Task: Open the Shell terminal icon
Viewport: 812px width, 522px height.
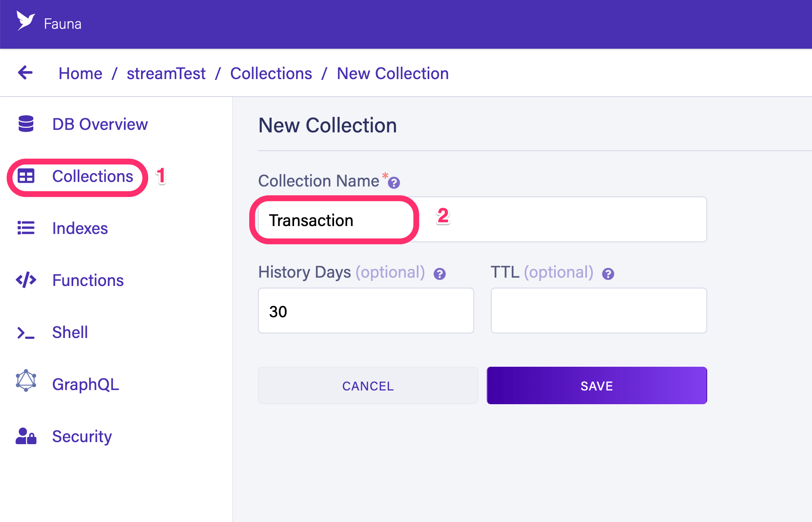Action: [x=26, y=332]
